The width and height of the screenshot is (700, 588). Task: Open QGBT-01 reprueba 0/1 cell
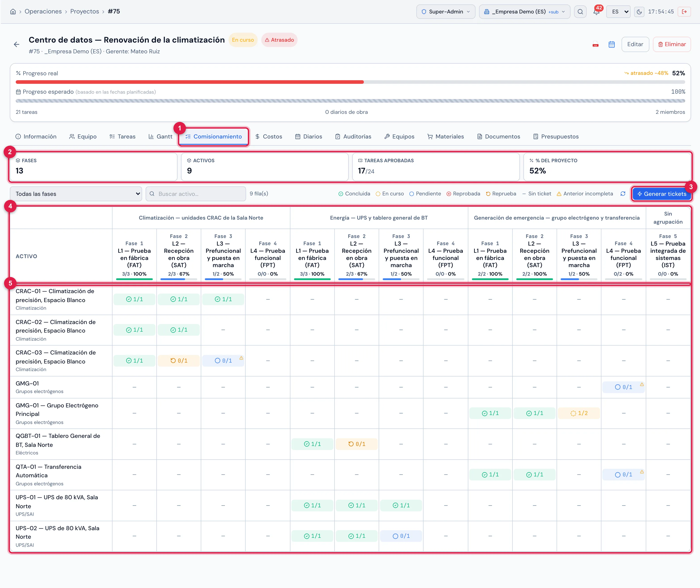coord(357,444)
